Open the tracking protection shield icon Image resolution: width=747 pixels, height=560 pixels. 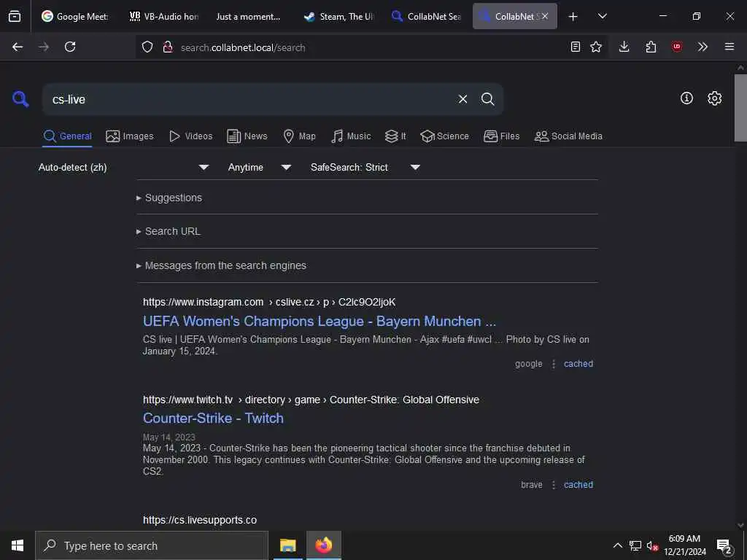pyautogui.click(x=147, y=47)
